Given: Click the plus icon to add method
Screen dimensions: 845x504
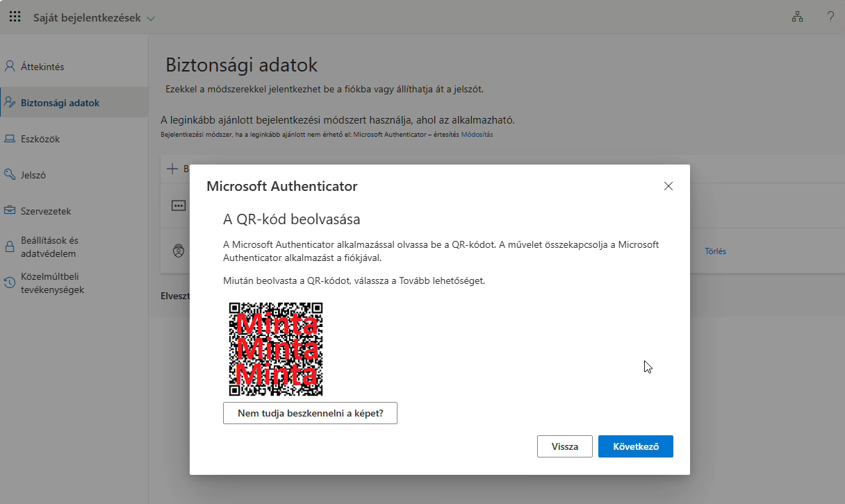Looking at the screenshot, I should 172,169.
